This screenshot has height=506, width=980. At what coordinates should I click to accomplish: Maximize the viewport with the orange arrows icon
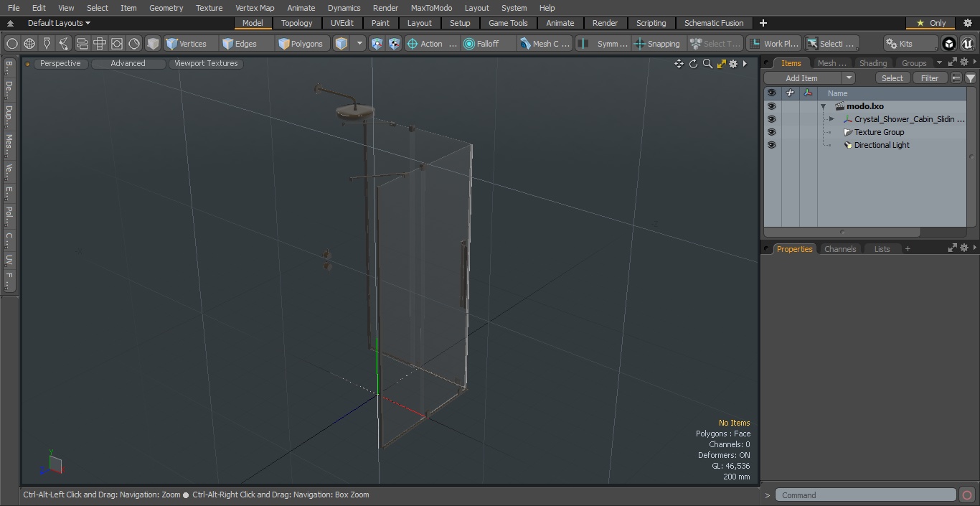721,64
